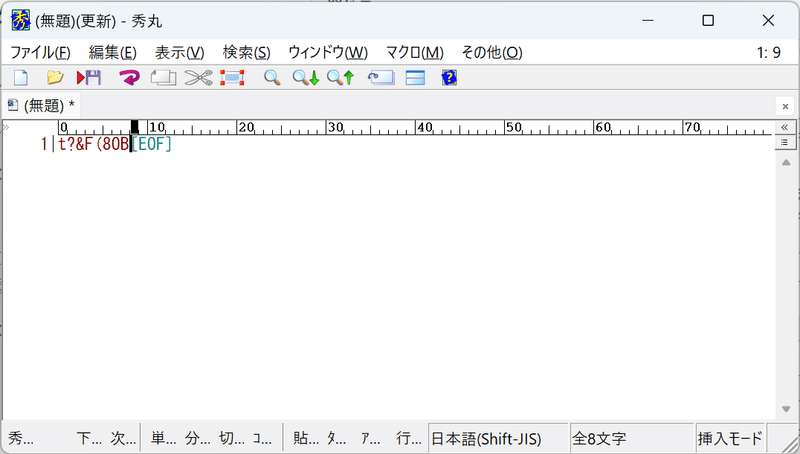
Task: Save the file with the floppy disk icon
Action: (89, 78)
